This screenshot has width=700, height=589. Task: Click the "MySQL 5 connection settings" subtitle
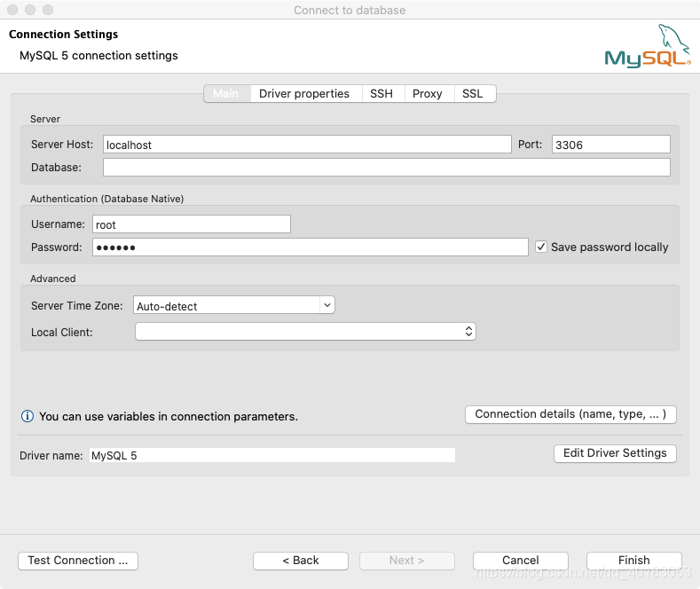pos(98,56)
